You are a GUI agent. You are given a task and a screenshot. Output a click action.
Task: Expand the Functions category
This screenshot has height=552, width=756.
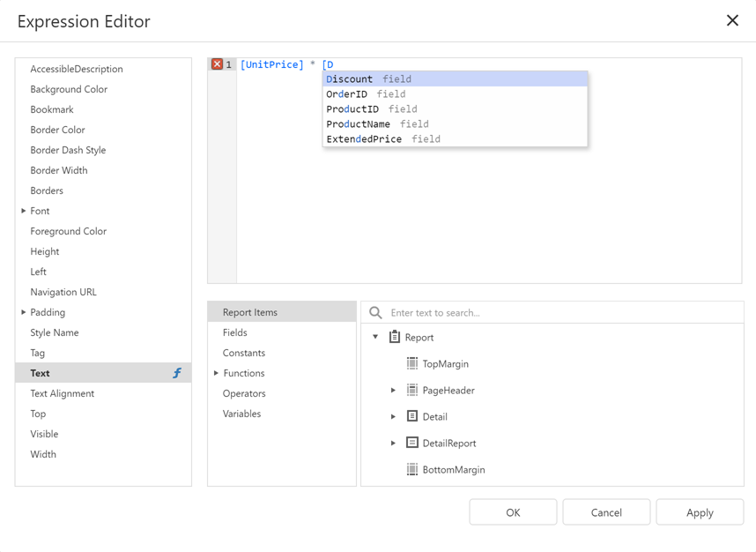[x=214, y=373]
